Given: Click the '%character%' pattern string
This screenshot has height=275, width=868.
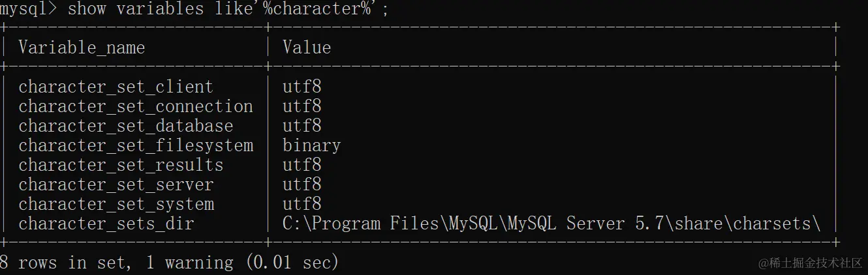Looking at the screenshot, I should 321,9.
